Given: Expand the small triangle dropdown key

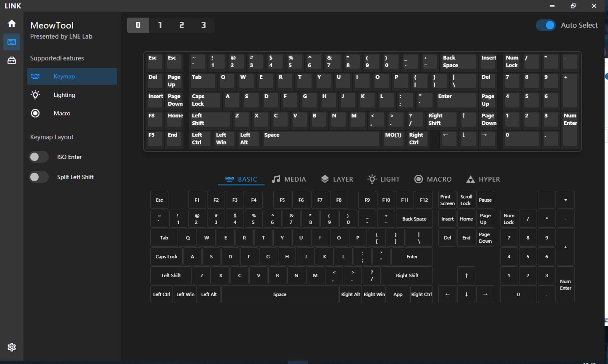Looking at the screenshot, I should coord(566,200).
